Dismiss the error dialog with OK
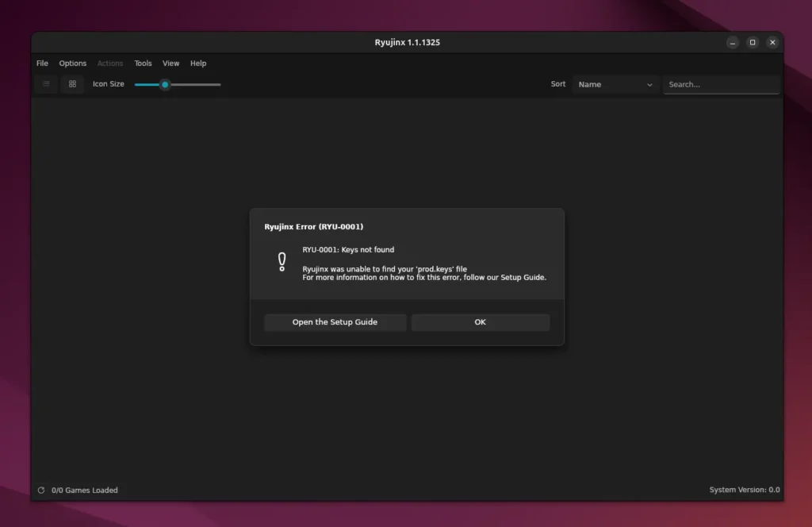The height and width of the screenshot is (527, 812). 480,322
